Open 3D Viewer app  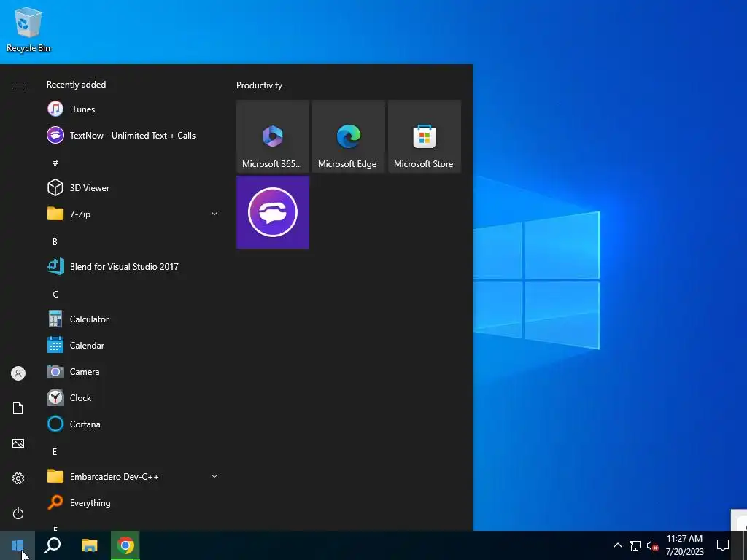click(133, 187)
